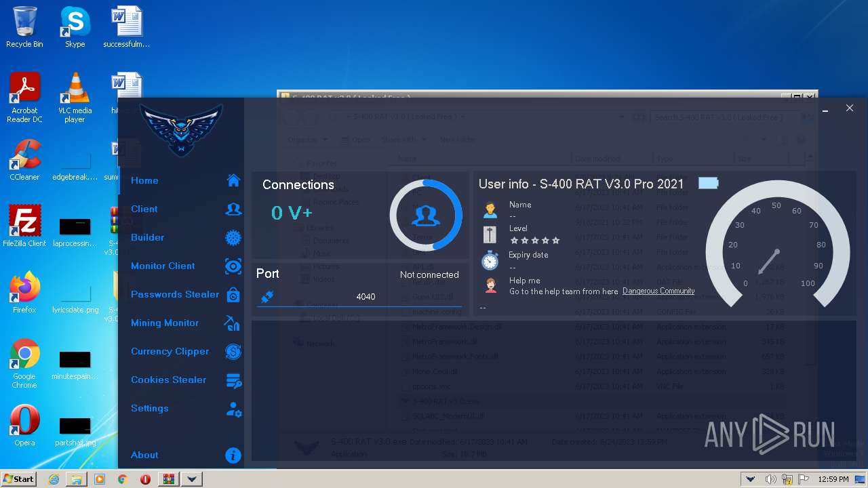868x488 pixels.
Task: Open the Windows Start menu
Action: [x=18, y=479]
